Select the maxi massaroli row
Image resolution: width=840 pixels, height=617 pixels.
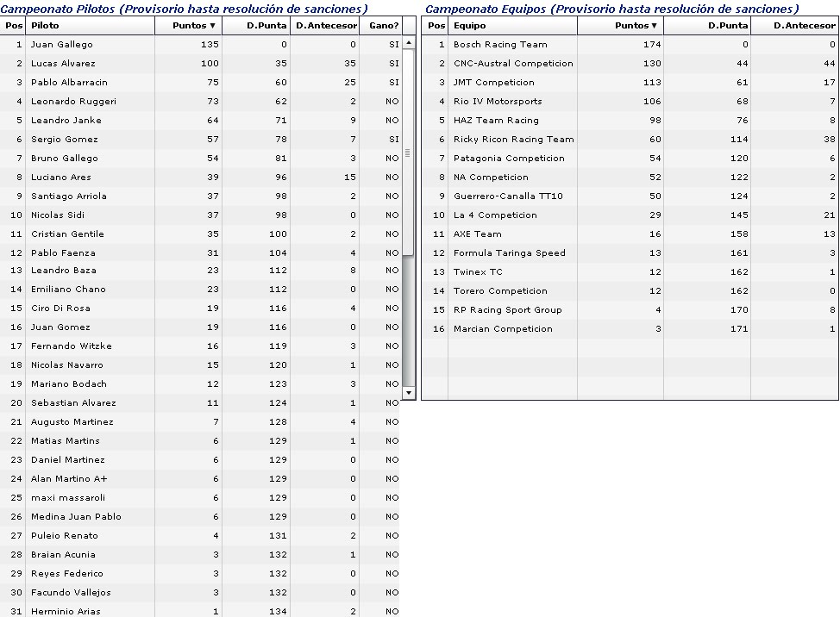pyautogui.click(x=200, y=498)
